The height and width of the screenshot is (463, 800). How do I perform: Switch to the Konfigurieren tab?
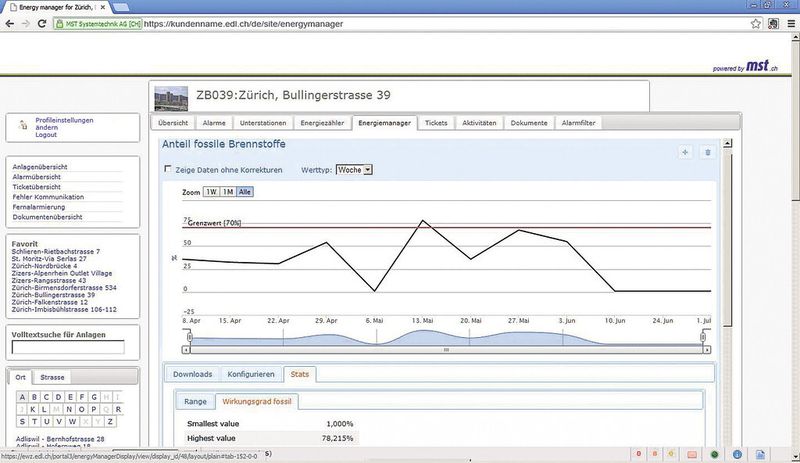click(x=251, y=374)
